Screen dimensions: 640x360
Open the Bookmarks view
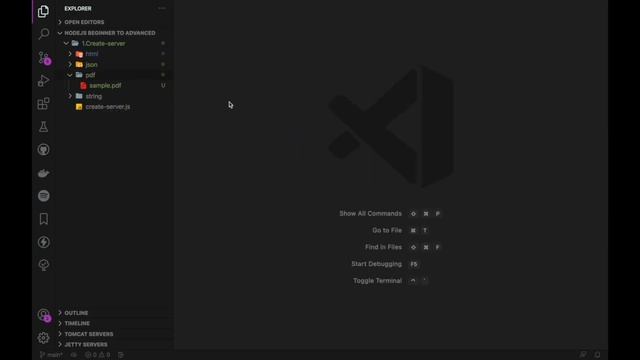click(x=43, y=219)
